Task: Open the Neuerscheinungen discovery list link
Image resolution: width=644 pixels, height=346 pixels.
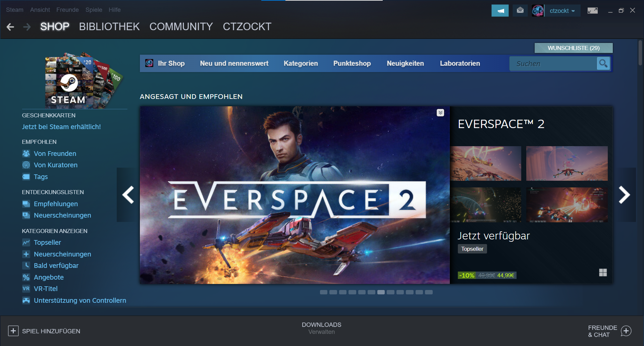Action: (x=62, y=215)
